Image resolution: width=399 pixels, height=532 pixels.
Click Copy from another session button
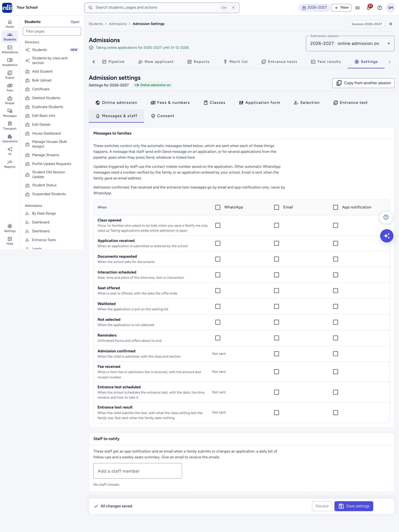tap(363, 83)
